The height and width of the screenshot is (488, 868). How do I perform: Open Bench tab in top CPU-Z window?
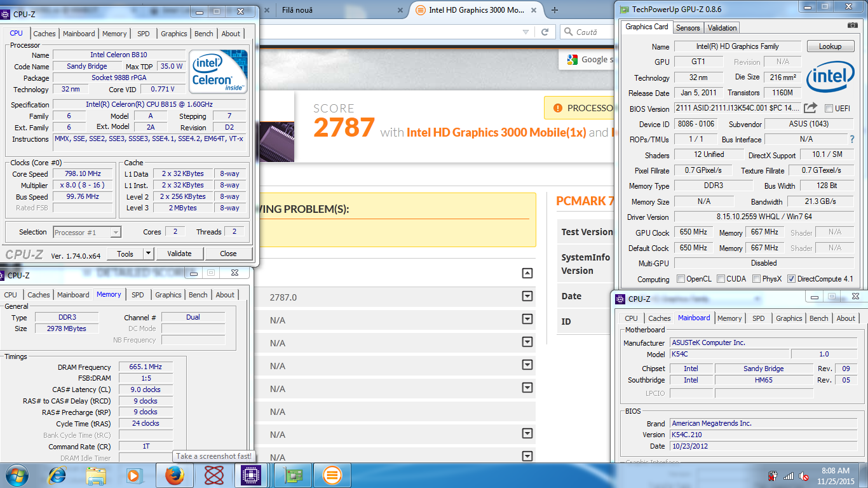click(204, 34)
